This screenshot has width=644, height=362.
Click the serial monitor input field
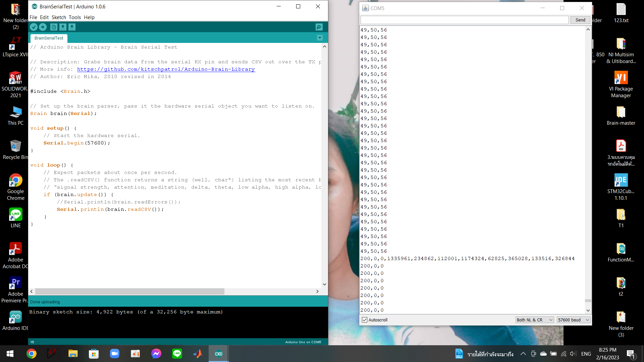point(464,20)
